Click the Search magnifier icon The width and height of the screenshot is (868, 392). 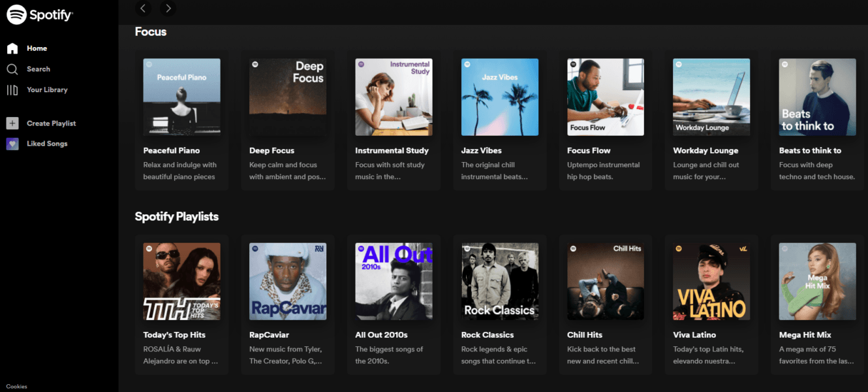coord(12,69)
